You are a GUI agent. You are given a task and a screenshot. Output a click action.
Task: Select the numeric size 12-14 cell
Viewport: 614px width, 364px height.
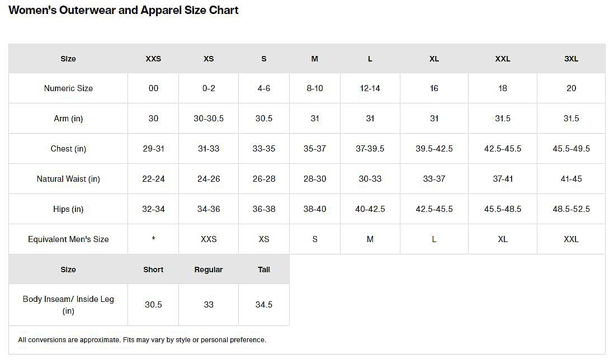coord(370,88)
